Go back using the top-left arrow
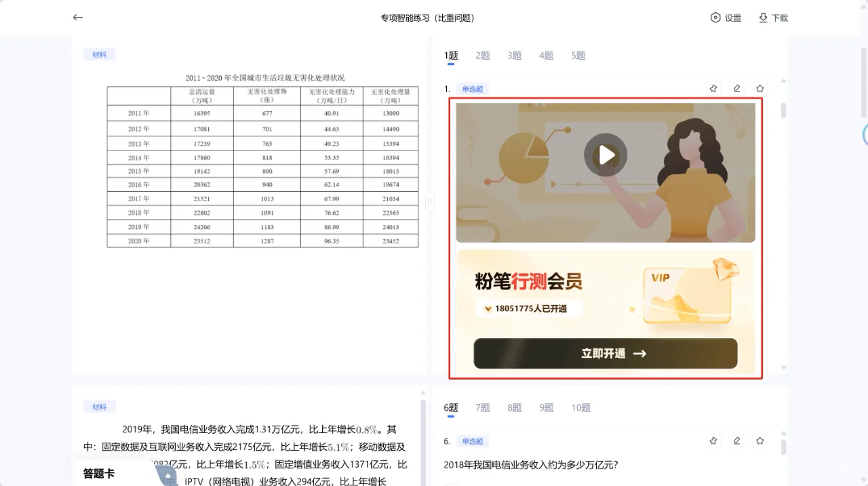Screen dimensions: 868x486 77,17
